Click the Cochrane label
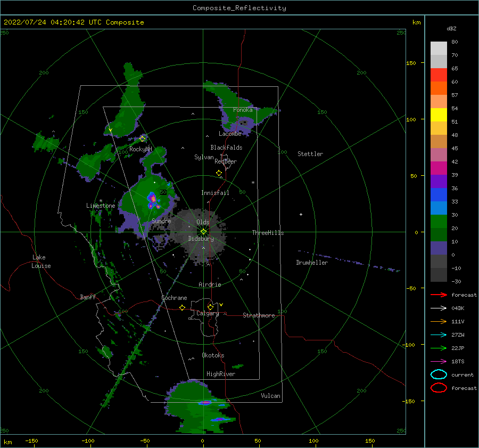The image size is (479, 448). [x=174, y=298]
